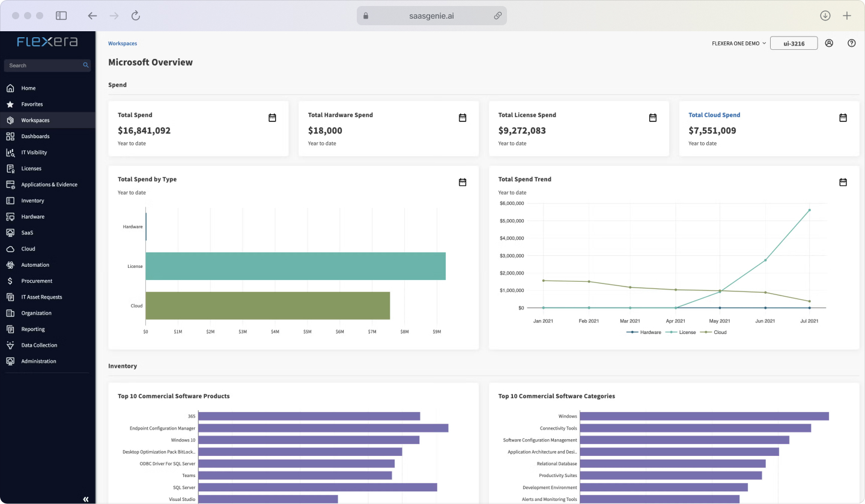Open IT Asset Requests icon
This screenshot has height=504, width=865.
[x=10, y=297]
